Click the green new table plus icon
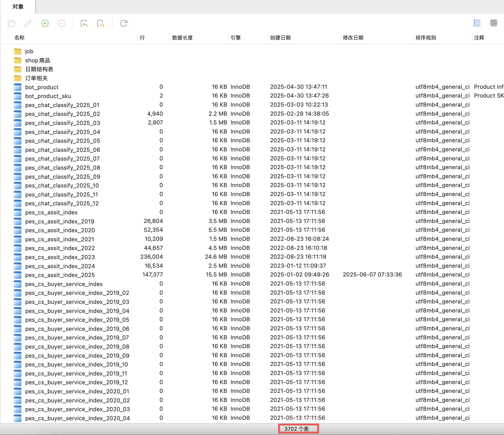 pos(45,23)
